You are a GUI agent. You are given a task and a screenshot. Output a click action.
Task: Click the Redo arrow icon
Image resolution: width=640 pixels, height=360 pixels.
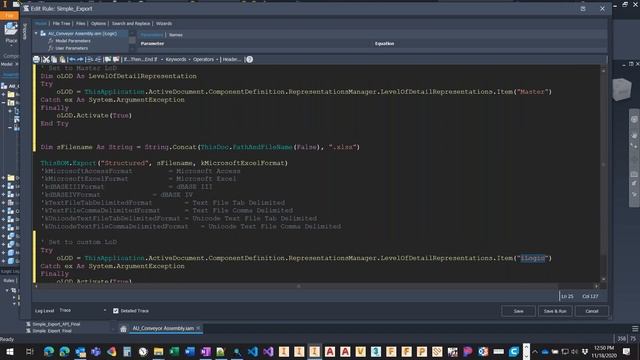80,60
